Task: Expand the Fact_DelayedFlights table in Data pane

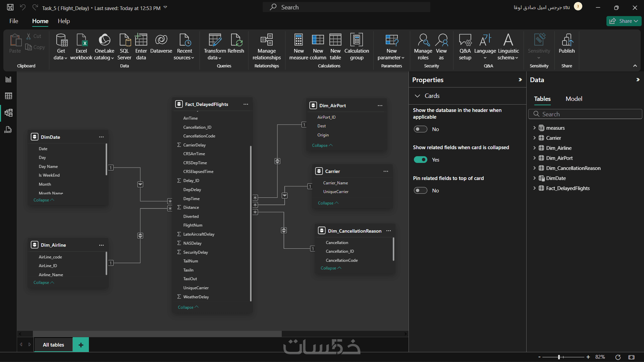Action: pos(534,188)
